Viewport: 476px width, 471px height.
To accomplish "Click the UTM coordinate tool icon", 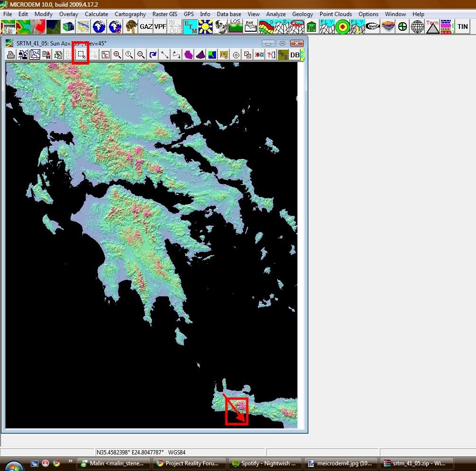I will tap(190, 27).
